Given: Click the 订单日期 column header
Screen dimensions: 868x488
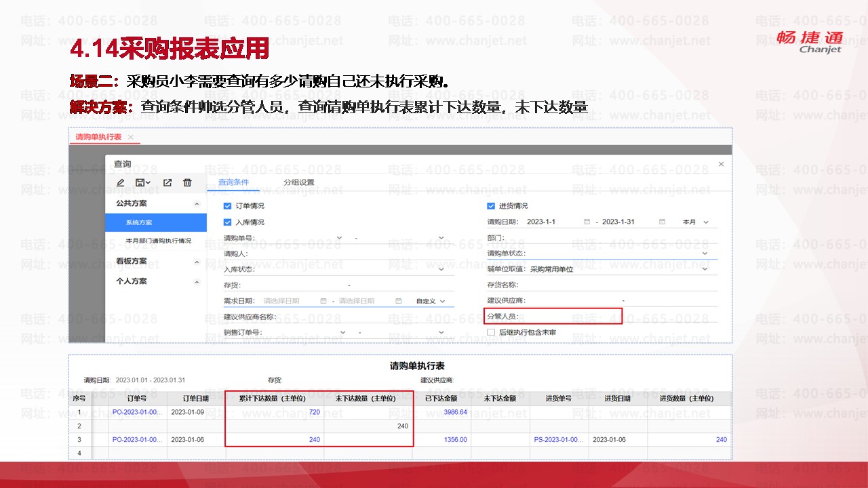Looking at the screenshot, I should [x=196, y=399].
